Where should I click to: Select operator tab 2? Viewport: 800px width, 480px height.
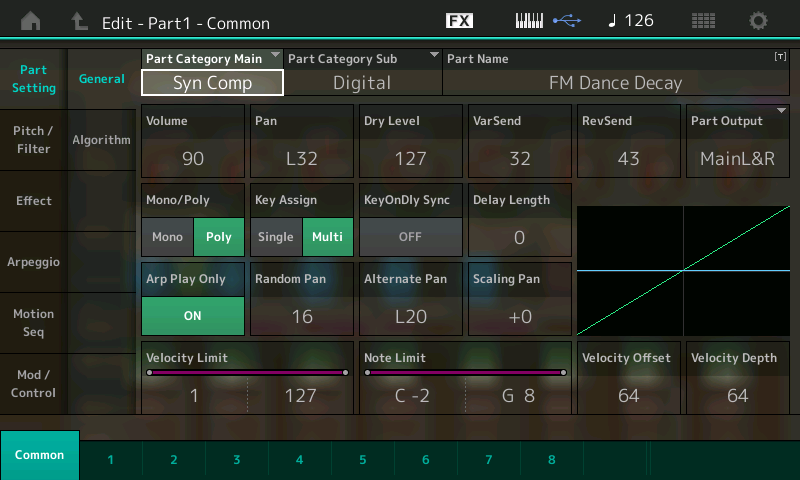coord(174,460)
